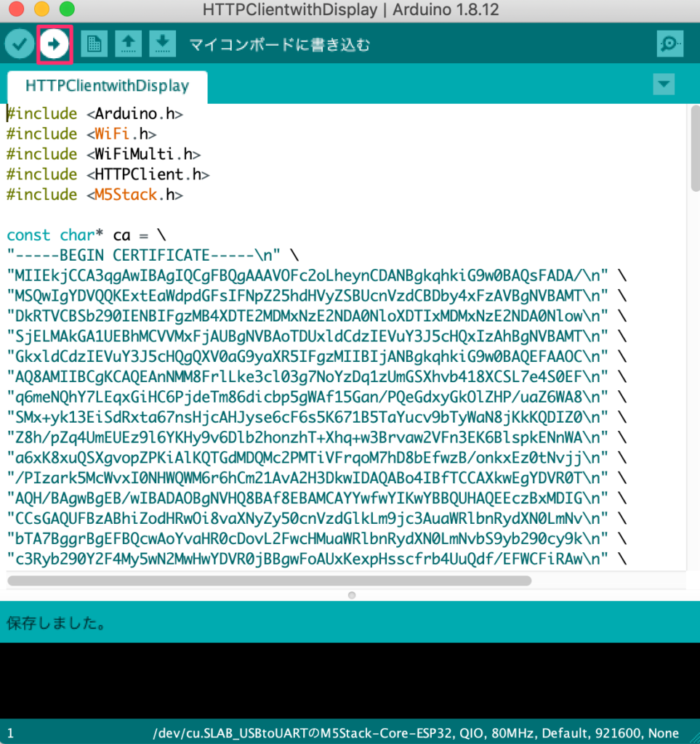Click the line number '1' in status bar
This screenshot has width=700, height=744.
coord(10,734)
